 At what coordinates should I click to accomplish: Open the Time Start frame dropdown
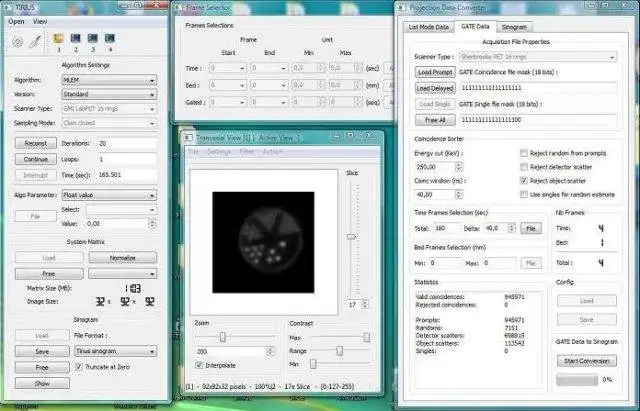(x=227, y=68)
